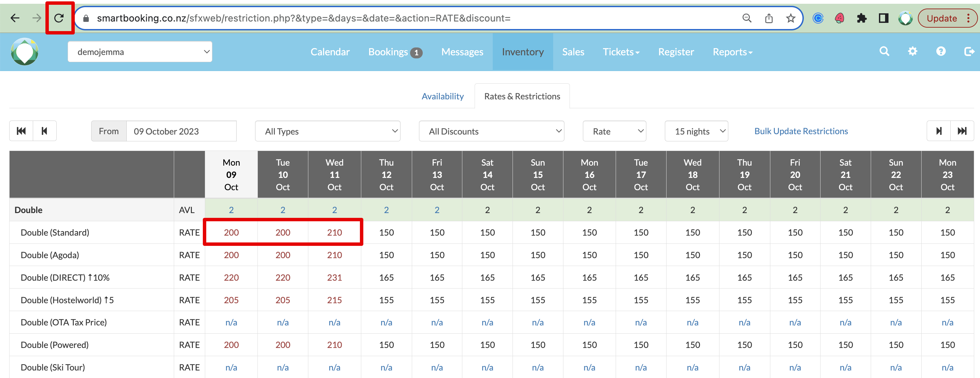Click the From date input field
Screen dimensions: 980x378
(181, 131)
